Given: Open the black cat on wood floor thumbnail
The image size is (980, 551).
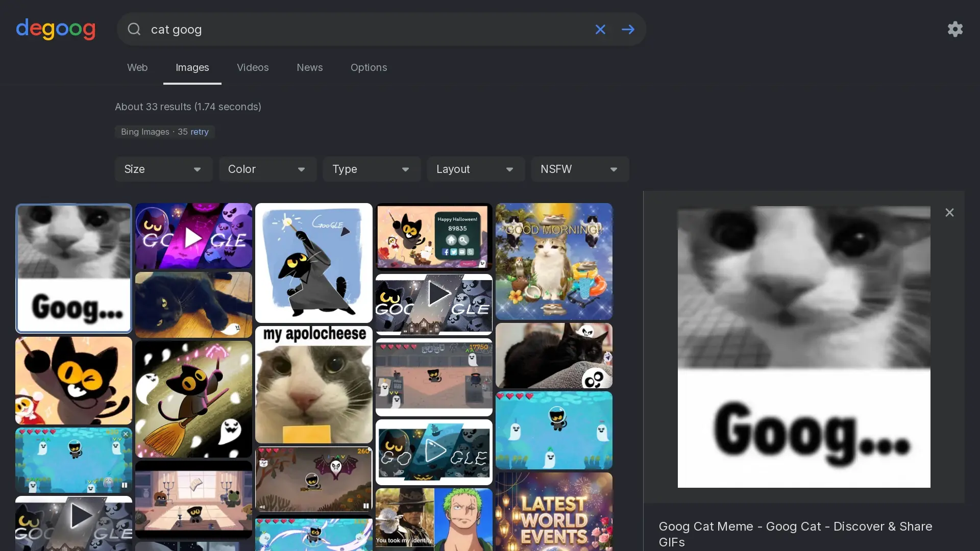Looking at the screenshot, I should [x=193, y=305].
